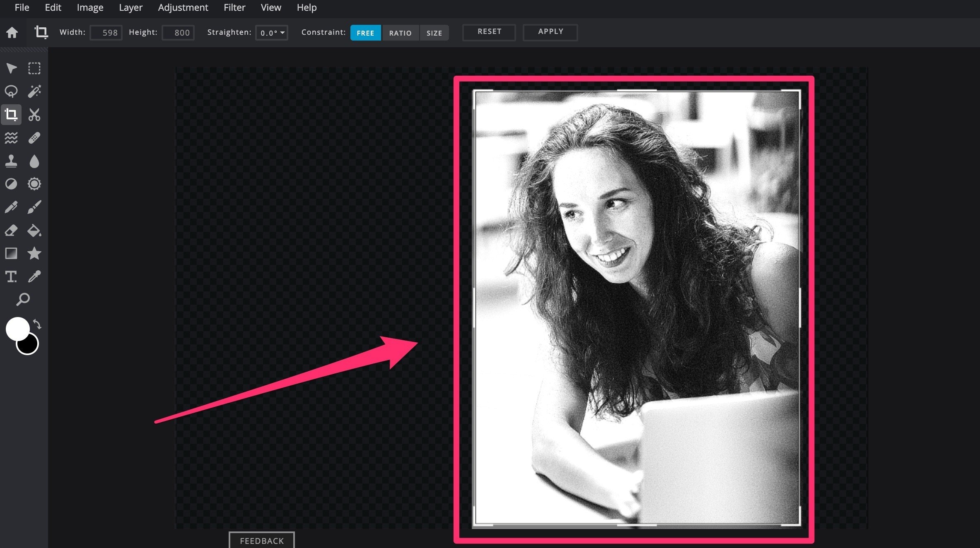Image resolution: width=980 pixels, height=548 pixels.
Task: Click the RESET button
Action: pyautogui.click(x=489, y=32)
